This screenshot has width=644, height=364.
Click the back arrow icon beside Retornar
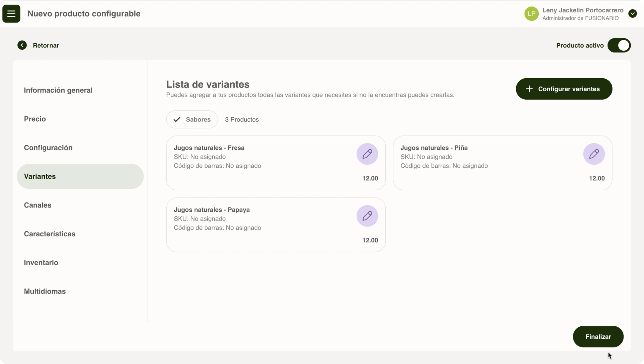click(x=22, y=45)
